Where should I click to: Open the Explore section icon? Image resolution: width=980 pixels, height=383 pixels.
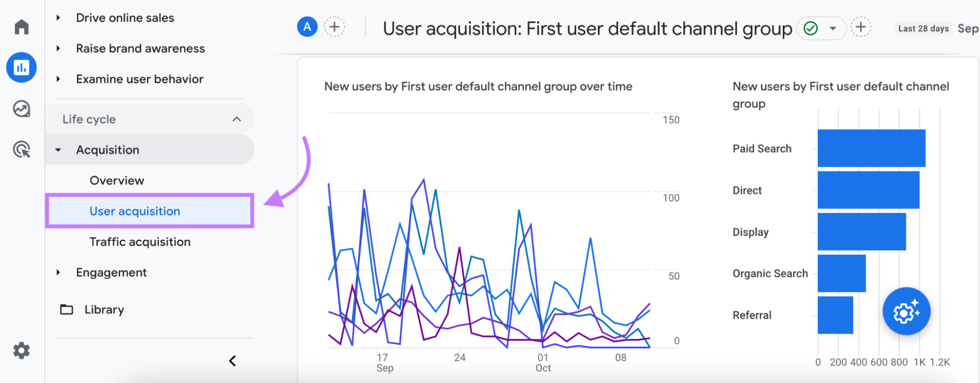[22, 109]
